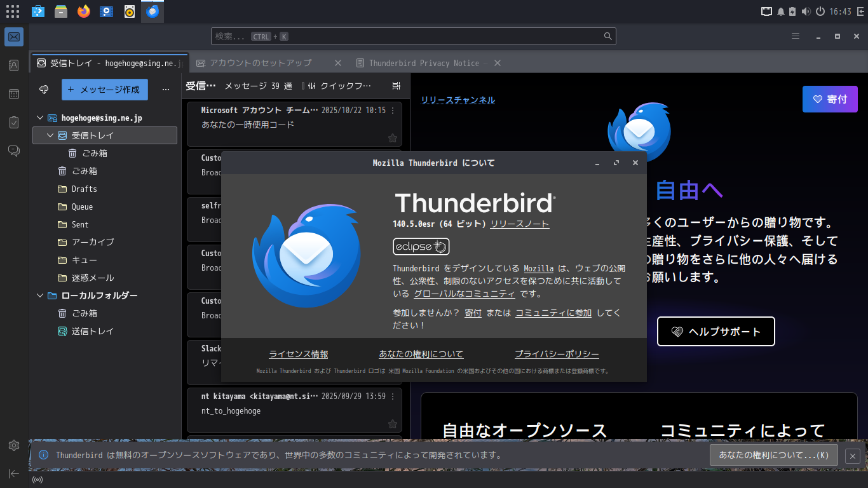Viewport: 868px width, 488px height.
Task: Click the power icon in system tray
Action: [x=820, y=11]
